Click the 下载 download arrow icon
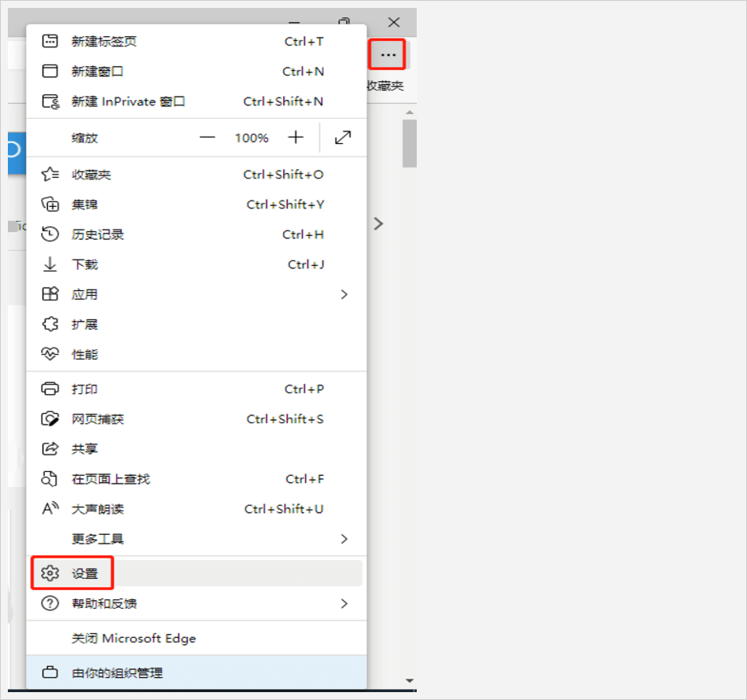This screenshot has height=700, width=747. [x=50, y=264]
